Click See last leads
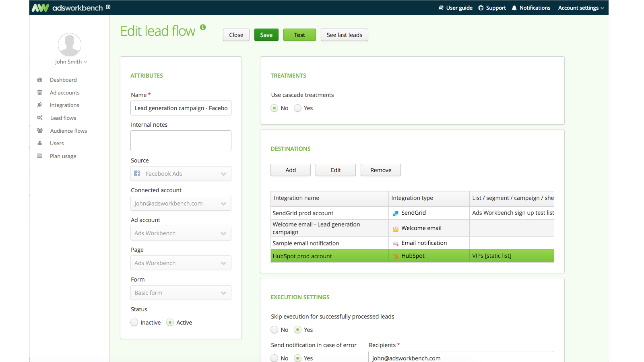 click(344, 35)
